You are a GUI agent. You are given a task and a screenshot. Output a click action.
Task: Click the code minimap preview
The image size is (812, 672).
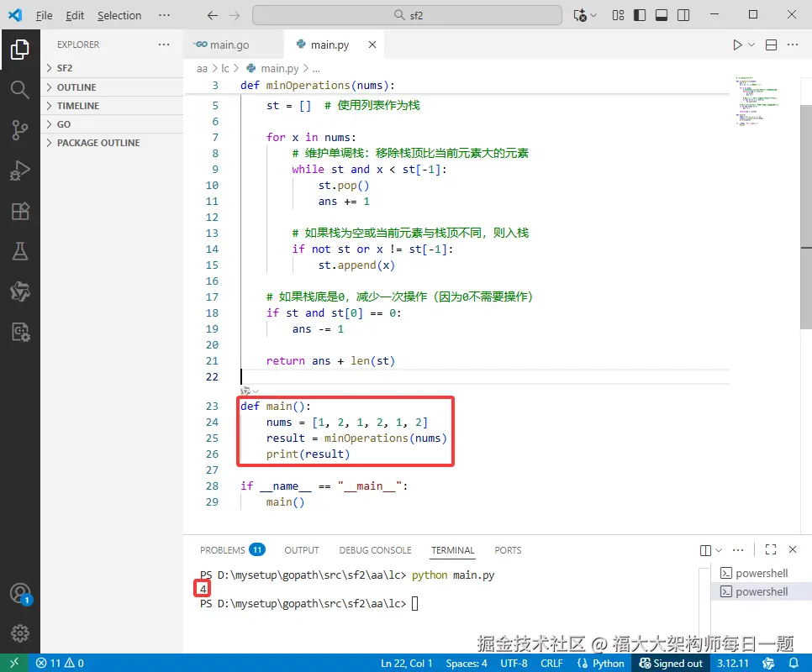coord(757,102)
